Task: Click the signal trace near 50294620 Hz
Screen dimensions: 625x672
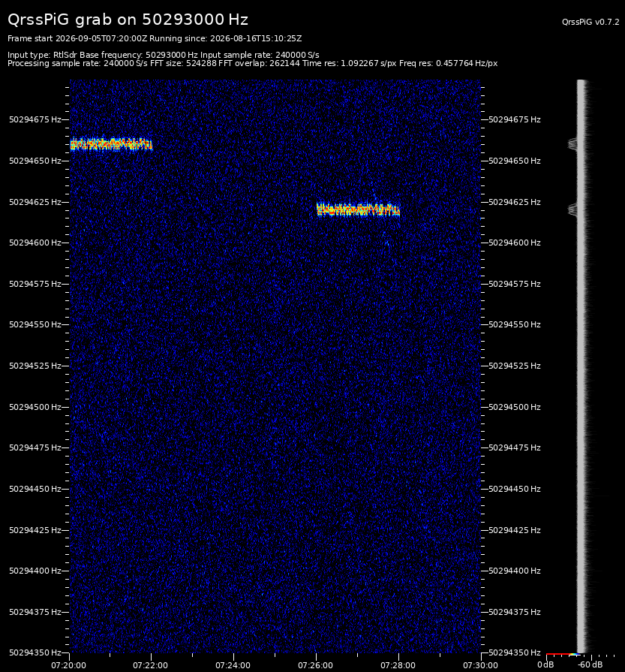Action: (358, 209)
